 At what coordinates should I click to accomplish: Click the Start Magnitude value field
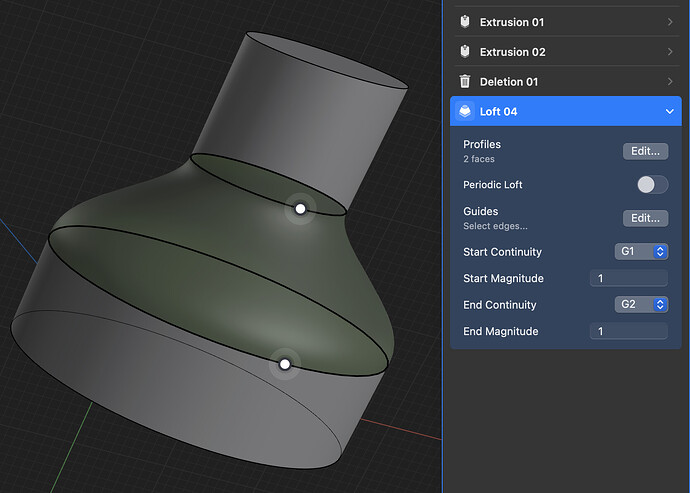628,279
